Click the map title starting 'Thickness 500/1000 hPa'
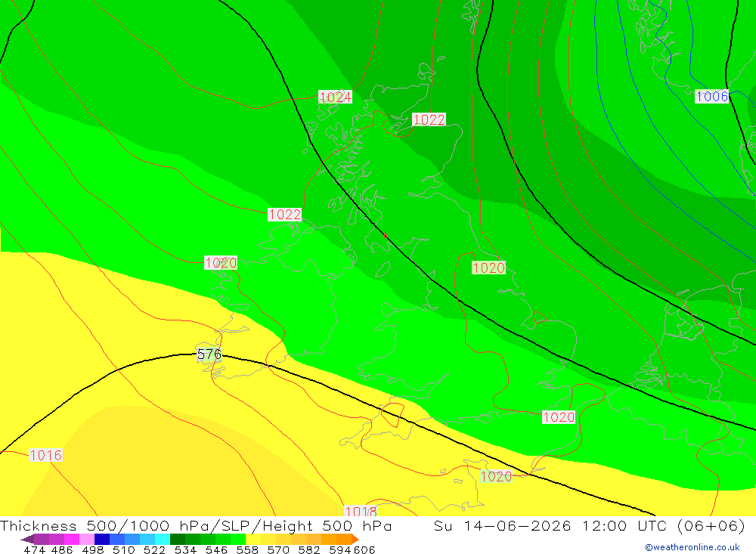 [x=196, y=526]
